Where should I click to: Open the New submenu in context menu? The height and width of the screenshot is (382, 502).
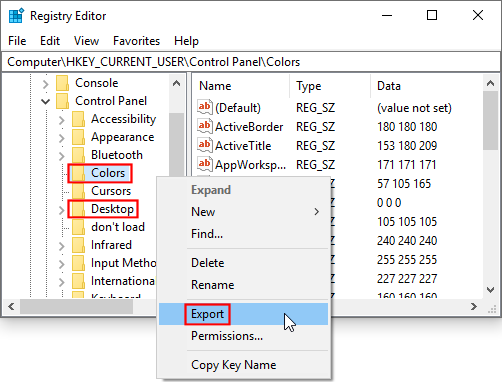coord(243,212)
